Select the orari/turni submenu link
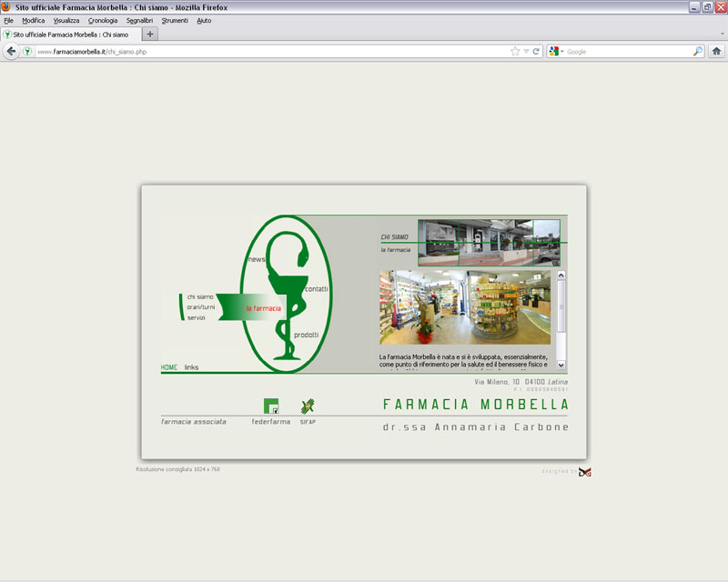728x582 pixels. [200, 307]
